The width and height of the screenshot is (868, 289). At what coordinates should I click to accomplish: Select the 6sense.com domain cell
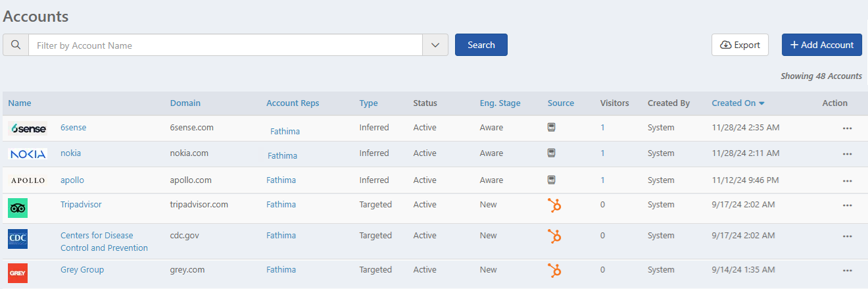(191, 128)
